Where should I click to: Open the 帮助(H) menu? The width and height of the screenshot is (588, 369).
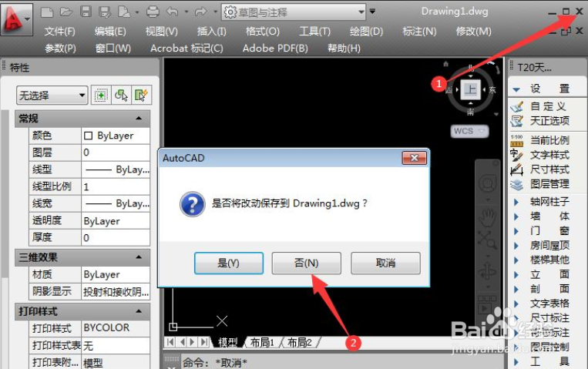tap(344, 49)
